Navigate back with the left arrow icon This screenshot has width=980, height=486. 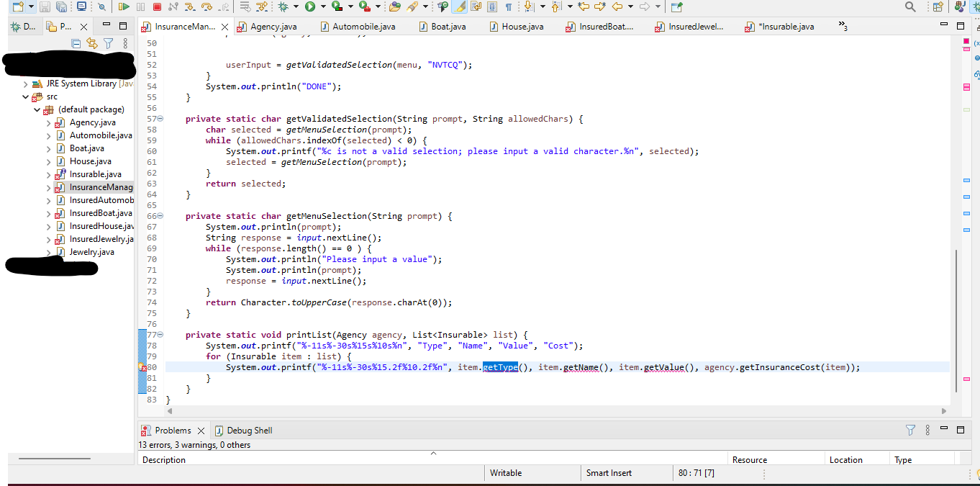click(617, 7)
